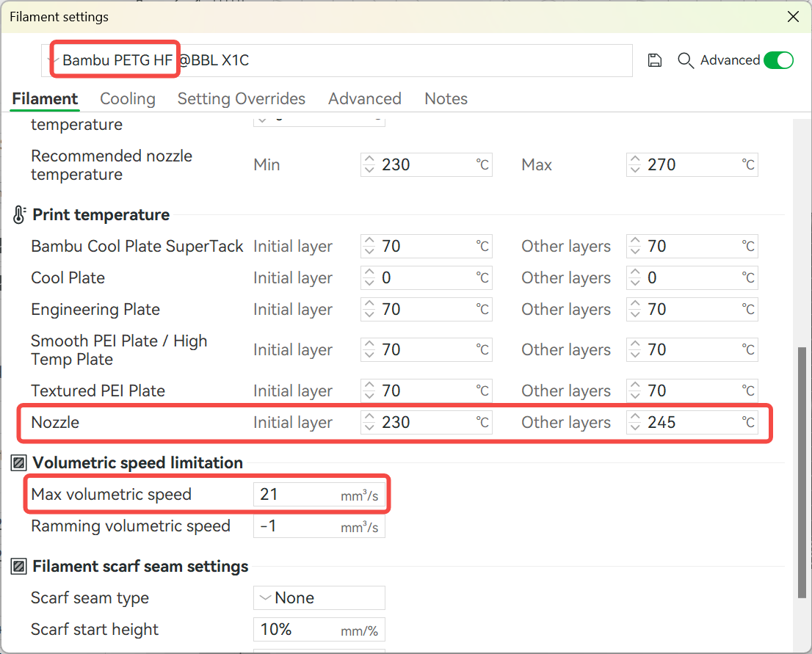Decrease Nozzle other layers temperature
The width and height of the screenshot is (812, 654).
pos(635,428)
